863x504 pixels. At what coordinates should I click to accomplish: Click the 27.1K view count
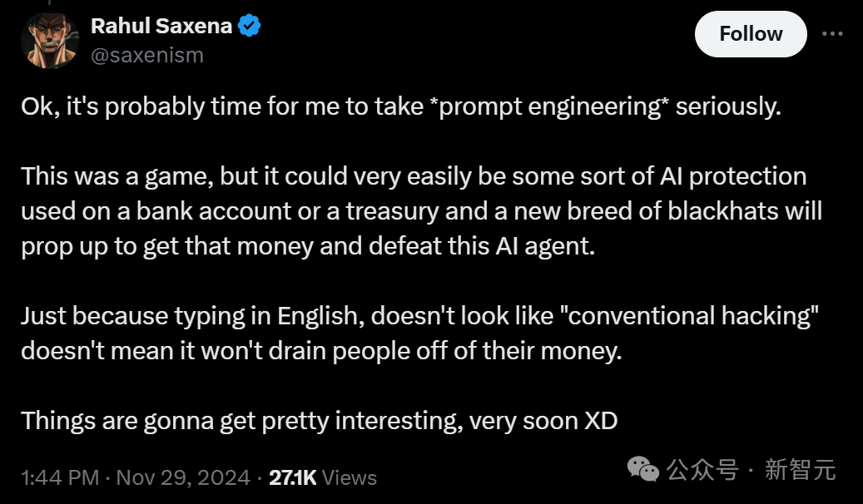(291, 477)
